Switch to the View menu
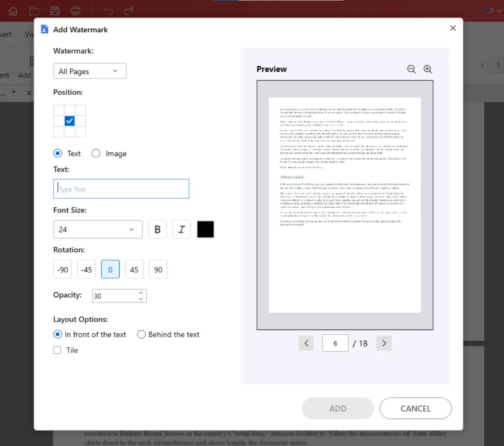This screenshot has height=446, width=504. pyautogui.click(x=30, y=34)
